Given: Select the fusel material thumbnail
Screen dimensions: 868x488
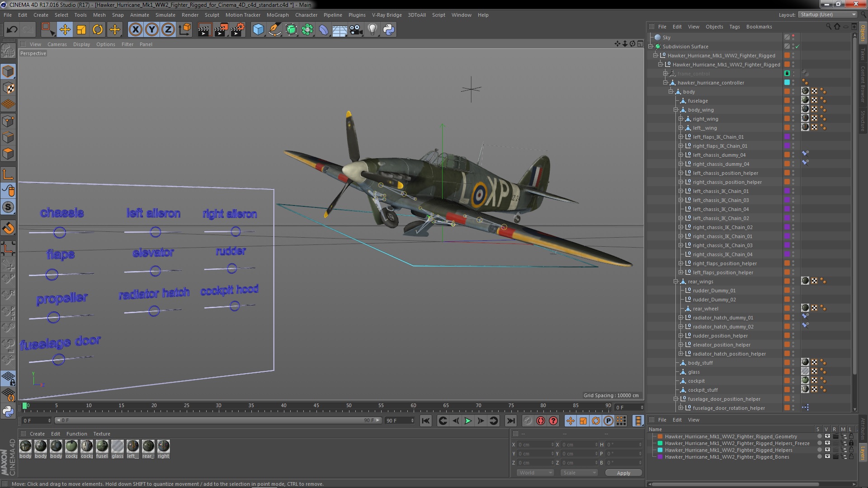Looking at the screenshot, I should (x=102, y=446).
